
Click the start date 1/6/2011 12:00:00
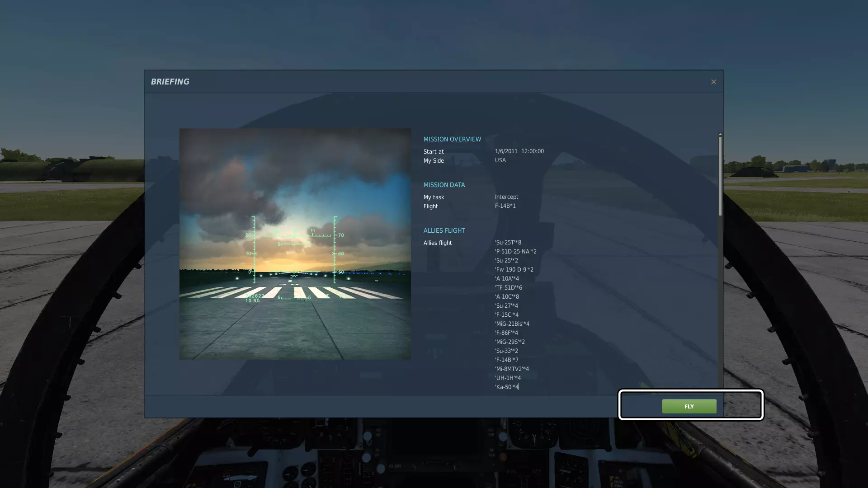(x=519, y=151)
